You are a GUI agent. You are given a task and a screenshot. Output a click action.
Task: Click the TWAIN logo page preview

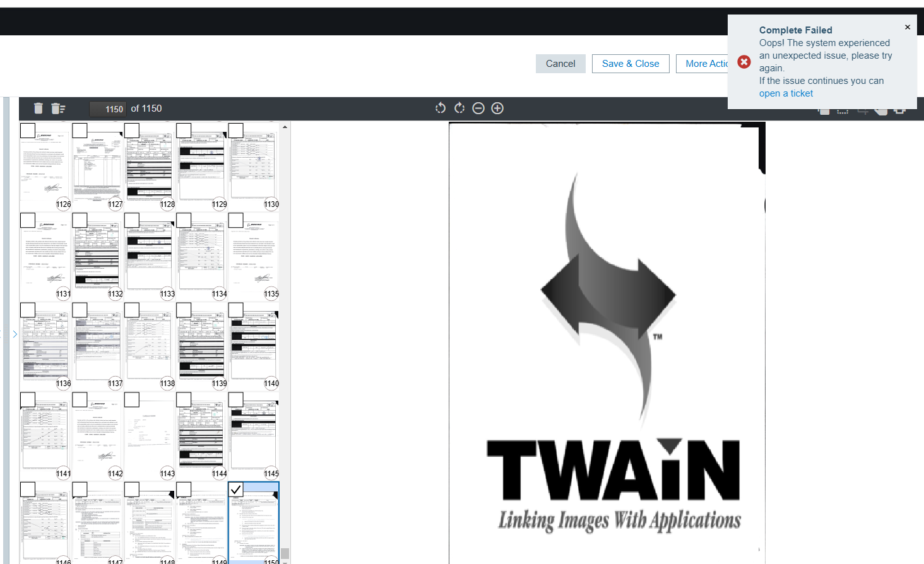pos(607,343)
